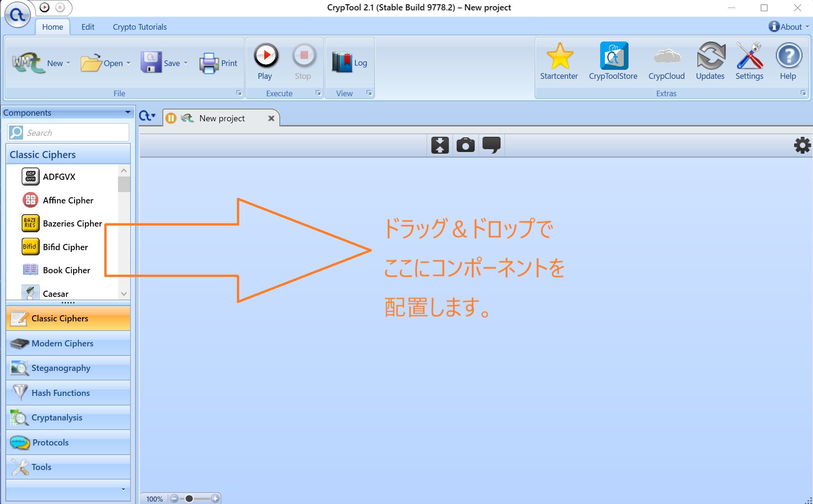Select the Hash Functions category
Image resolution: width=813 pixels, height=504 pixels.
[68, 393]
